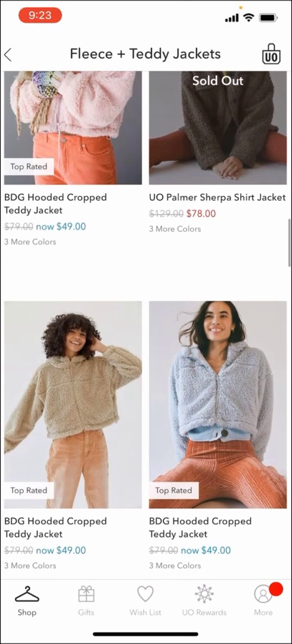Tap Top Rated badge on blue jacket

pyautogui.click(x=174, y=490)
